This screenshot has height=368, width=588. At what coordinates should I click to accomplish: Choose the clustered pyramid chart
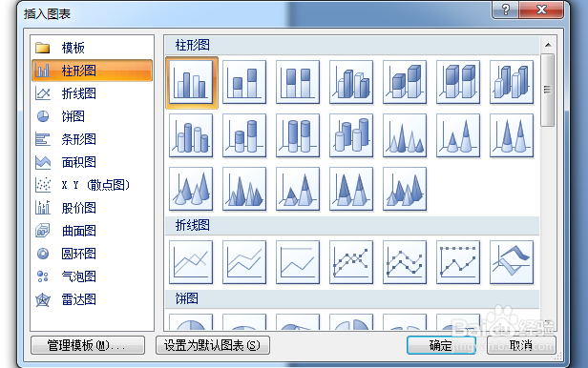(244, 189)
